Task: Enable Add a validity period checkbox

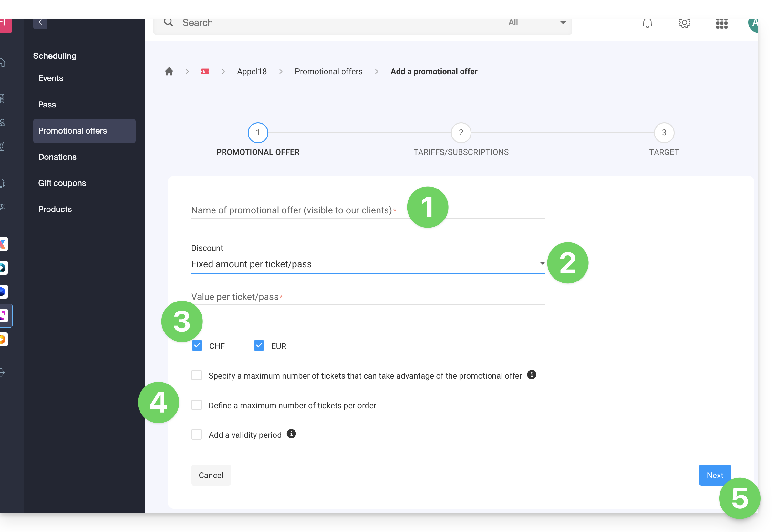Action: tap(196, 435)
